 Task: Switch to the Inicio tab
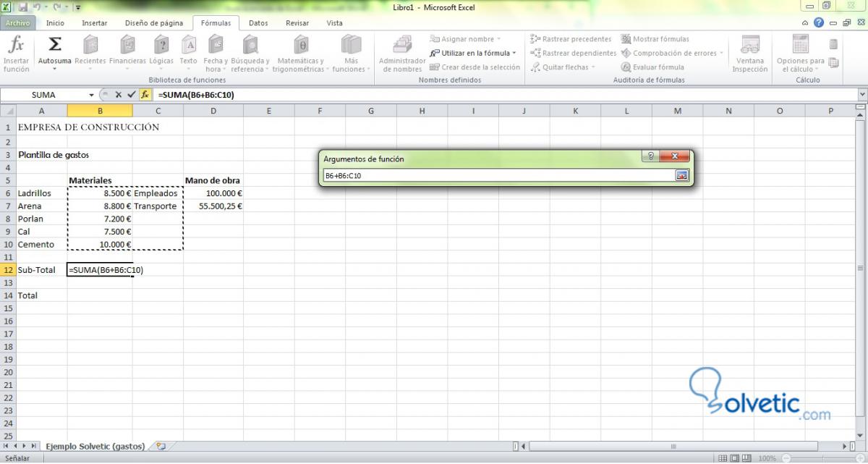coord(55,23)
